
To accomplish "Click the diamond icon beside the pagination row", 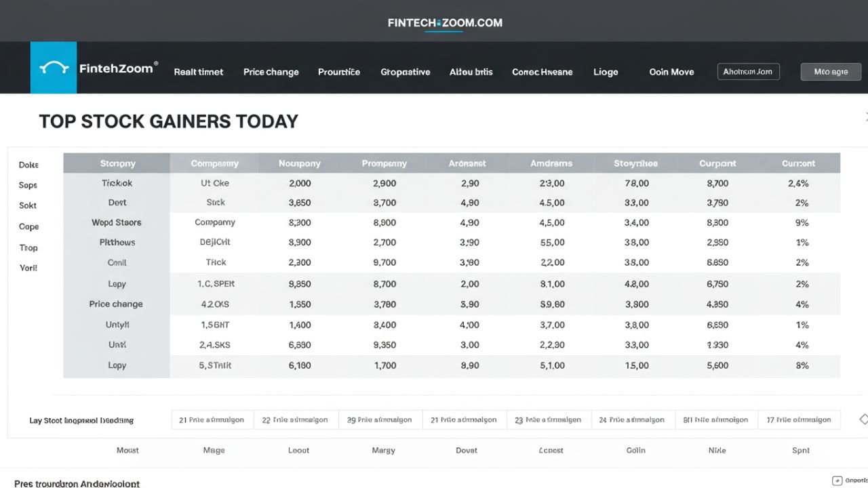I will (x=863, y=420).
